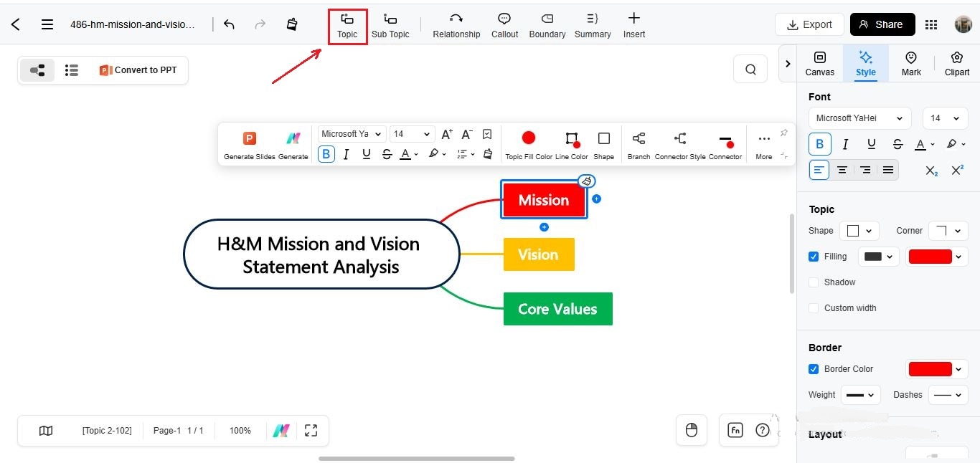
Task: Toggle Strikethrough in the Style panel
Action: tap(897, 144)
